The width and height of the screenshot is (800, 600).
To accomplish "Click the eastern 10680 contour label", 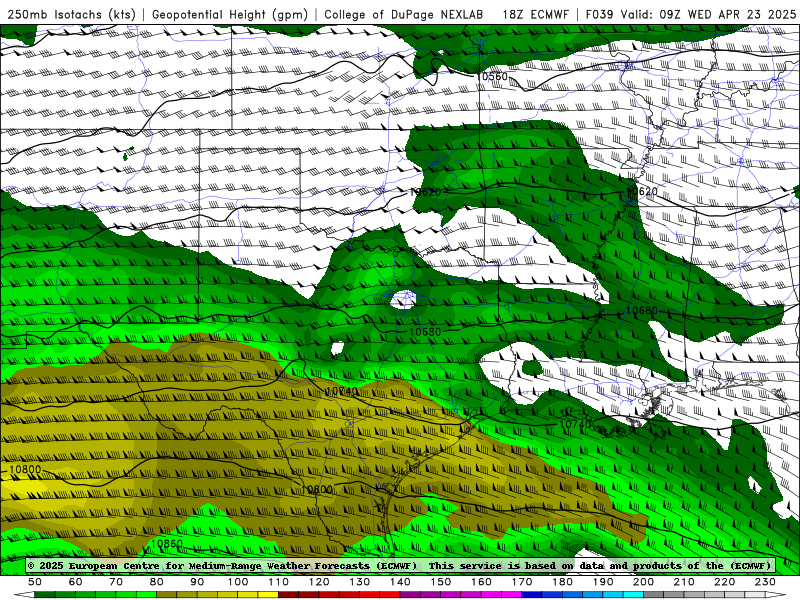I will tap(641, 310).
